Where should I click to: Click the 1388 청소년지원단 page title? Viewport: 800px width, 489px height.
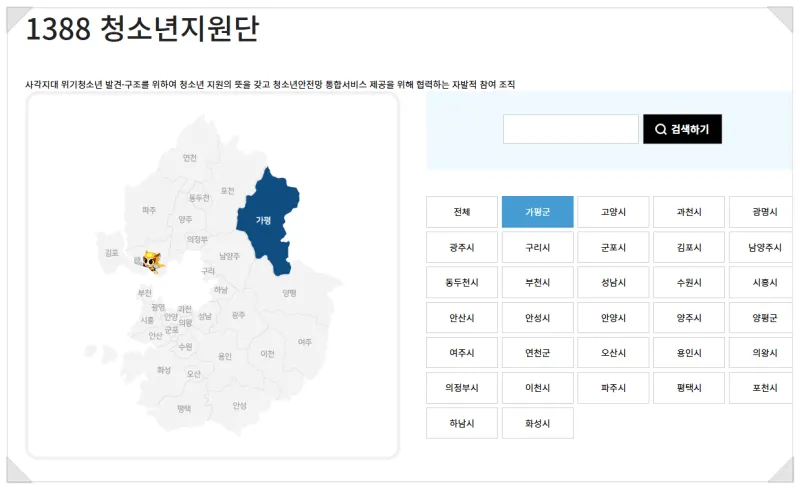click(142, 30)
